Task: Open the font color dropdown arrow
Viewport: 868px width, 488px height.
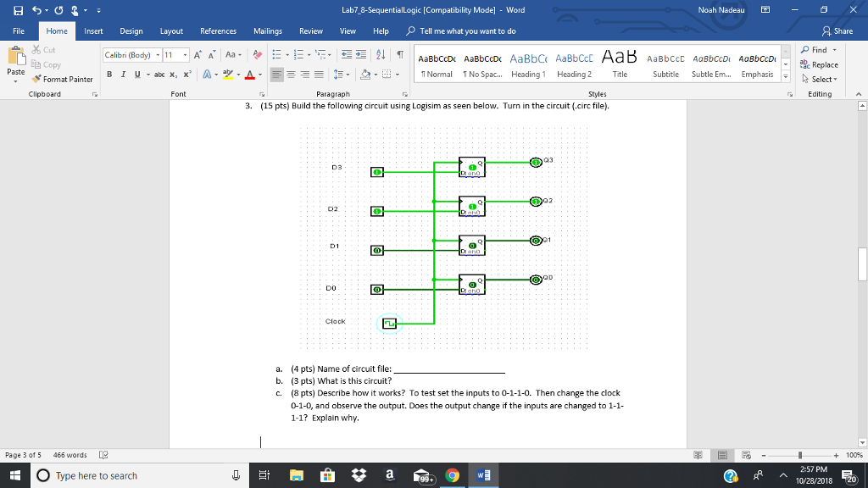Action: click(x=260, y=75)
